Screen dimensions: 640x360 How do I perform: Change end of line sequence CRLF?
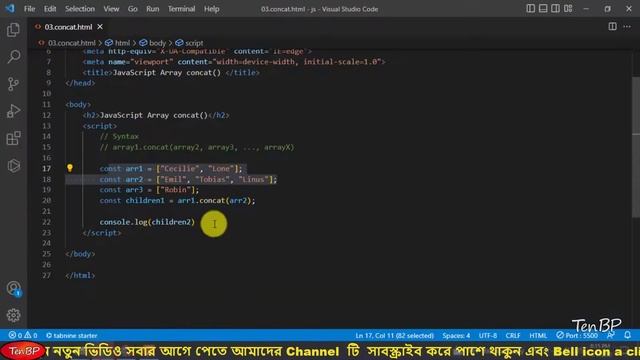pyautogui.click(x=513, y=336)
